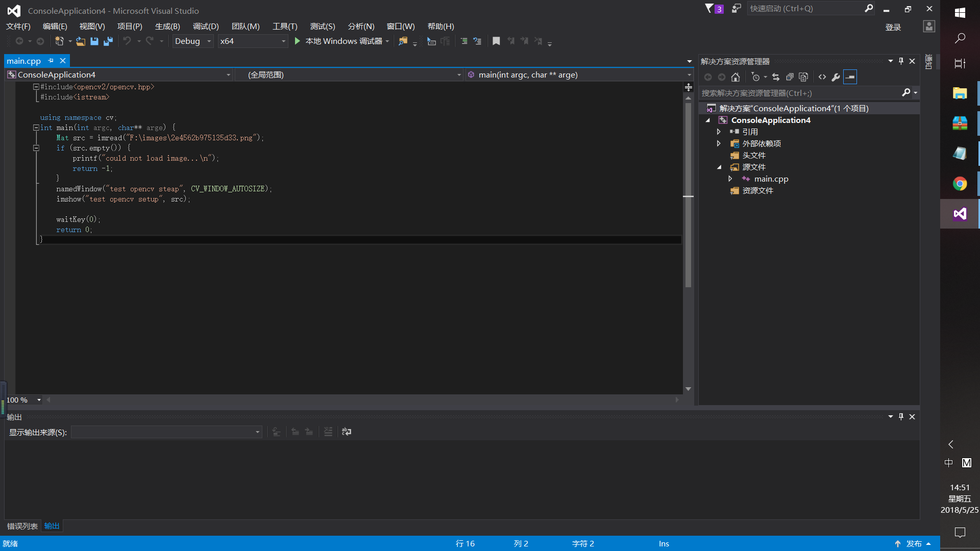The height and width of the screenshot is (551, 980).
Task: Open Properties with the wrench icon
Action: coord(836,77)
